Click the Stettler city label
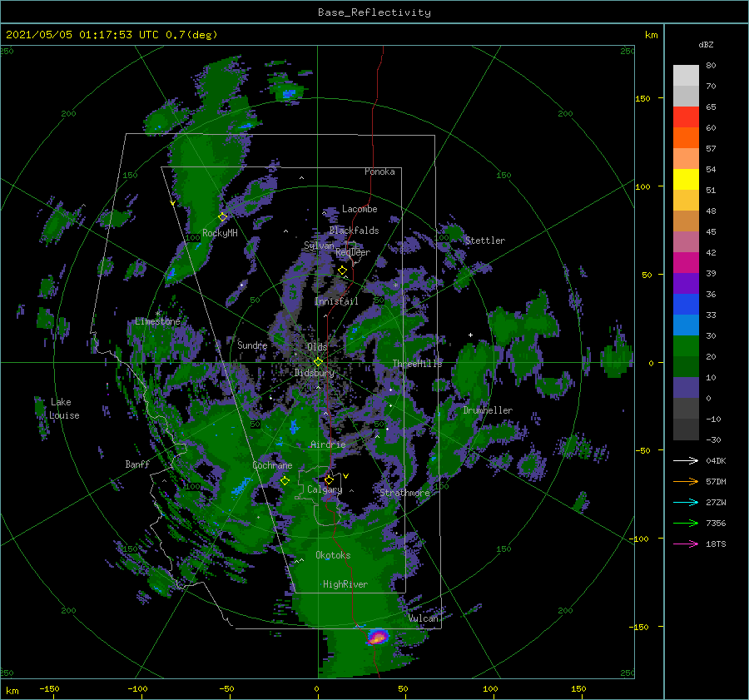 [x=485, y=241]
